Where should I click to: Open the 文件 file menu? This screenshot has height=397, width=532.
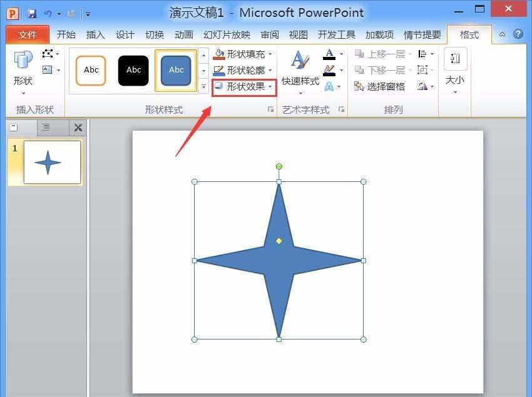[x=28, y=35]
